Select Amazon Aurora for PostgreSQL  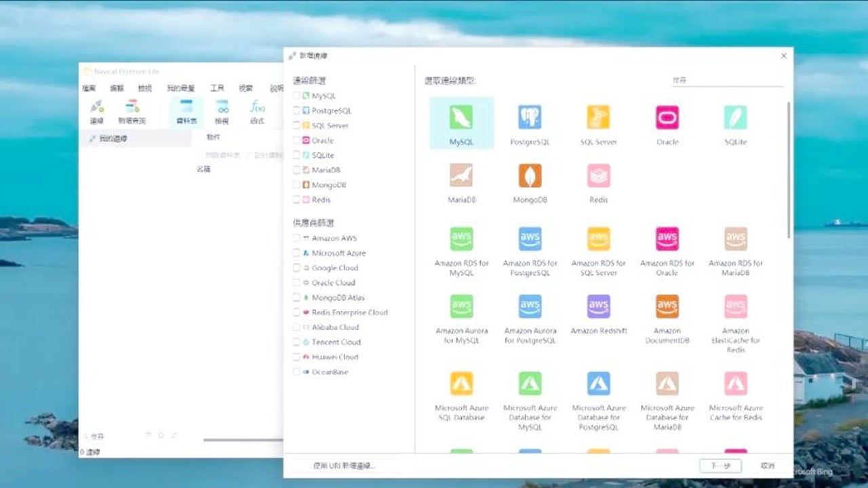530,319
